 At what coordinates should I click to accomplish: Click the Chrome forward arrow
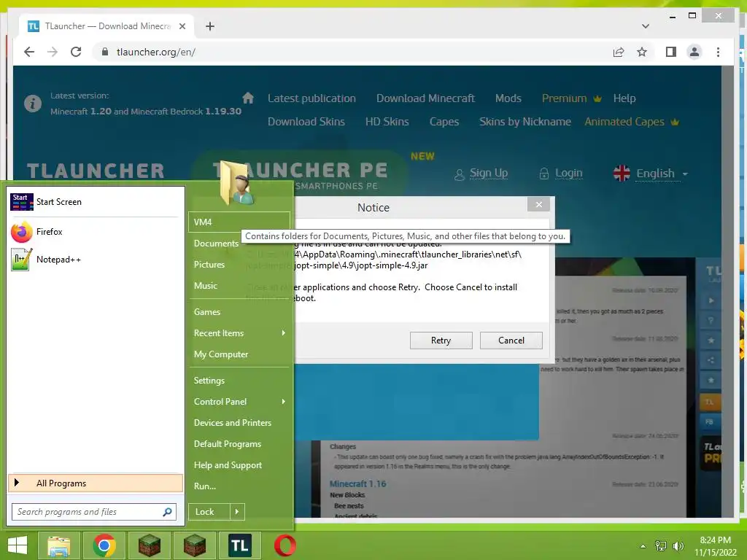53,52
